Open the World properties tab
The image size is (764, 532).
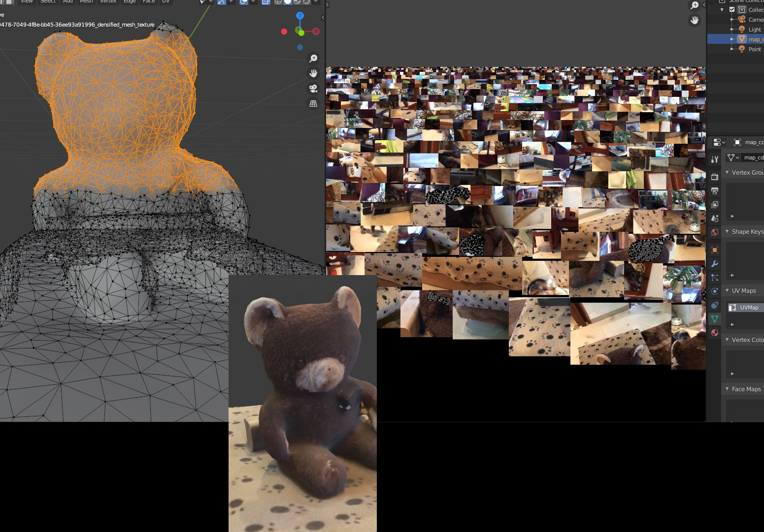715,232
